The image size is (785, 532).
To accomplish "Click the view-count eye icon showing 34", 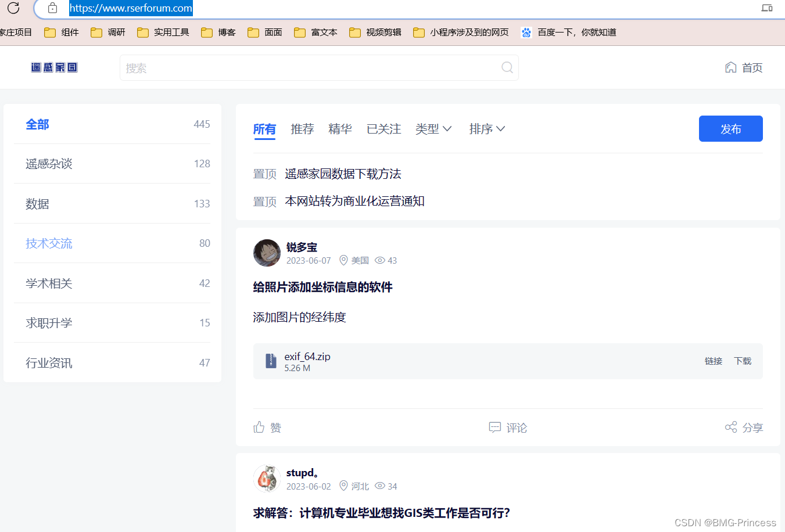I will click(380, 486).
